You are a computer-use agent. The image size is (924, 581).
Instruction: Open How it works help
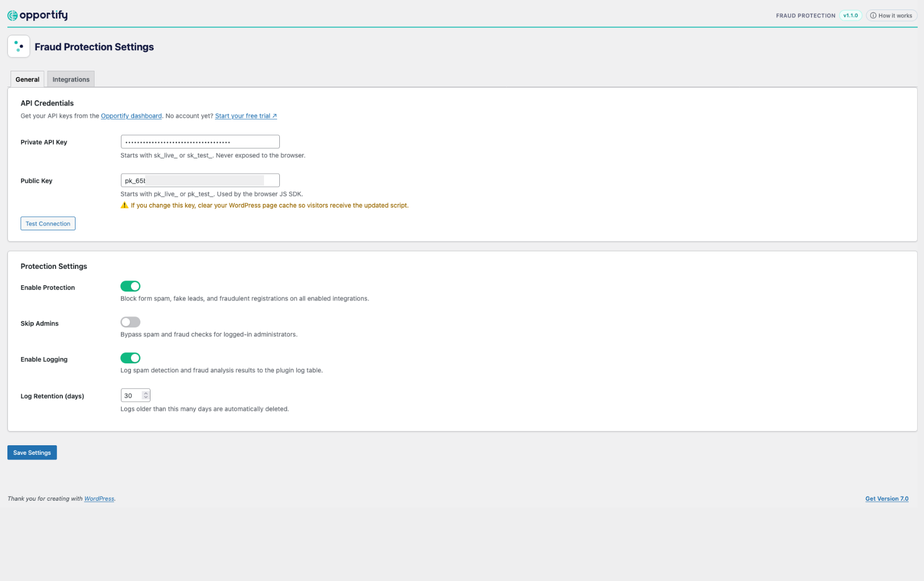[891, 15]
